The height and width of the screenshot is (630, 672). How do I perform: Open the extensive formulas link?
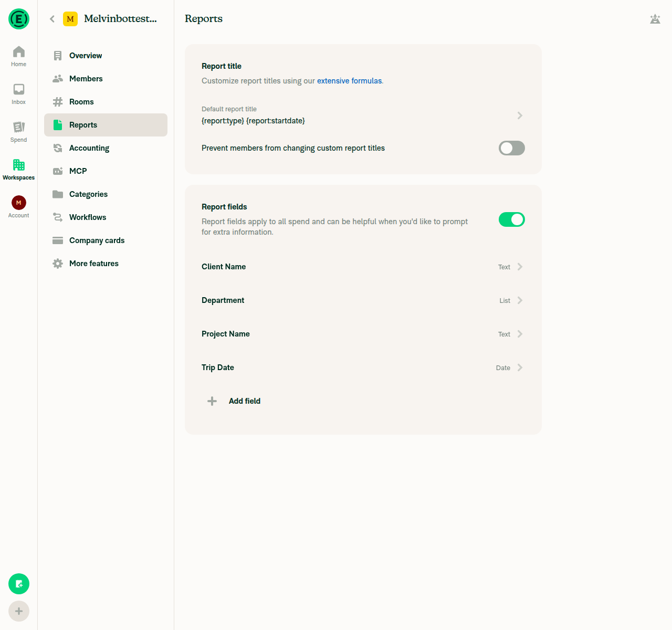349,81
